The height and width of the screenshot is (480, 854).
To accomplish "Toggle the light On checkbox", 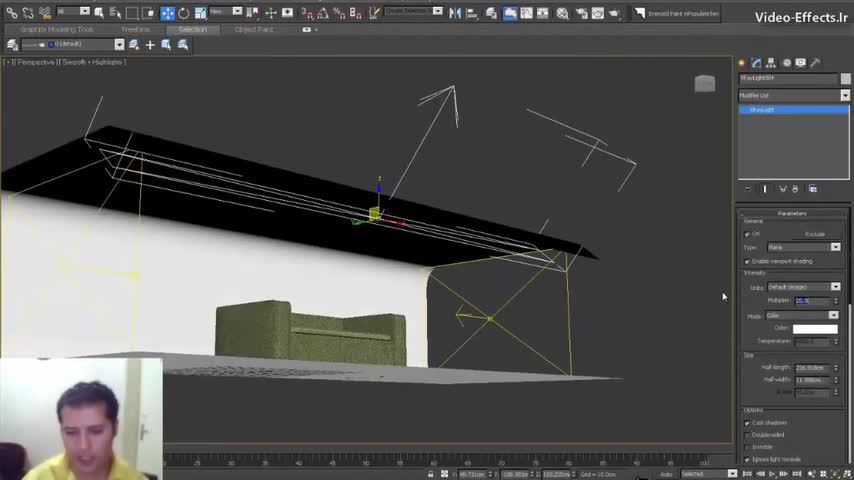I will (747, 234).
